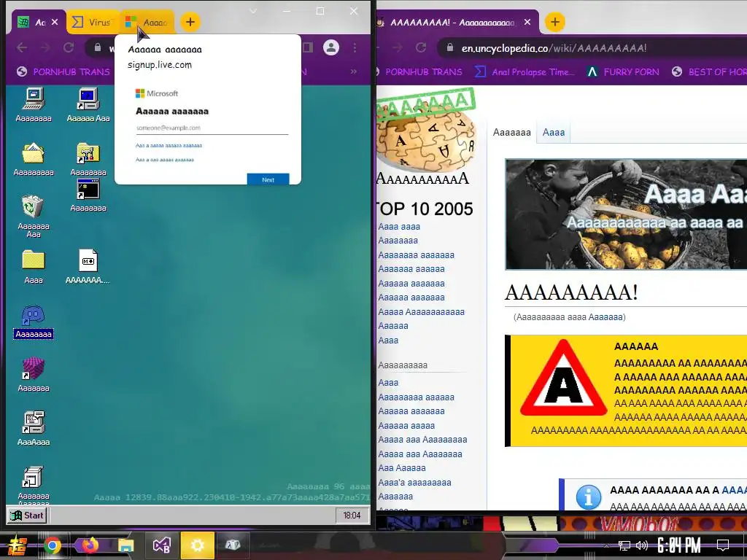Switch to the Microsoft sign-up tab
This screenshot has width=747, height=560.
pyautogui.click(x=147, y=22)
